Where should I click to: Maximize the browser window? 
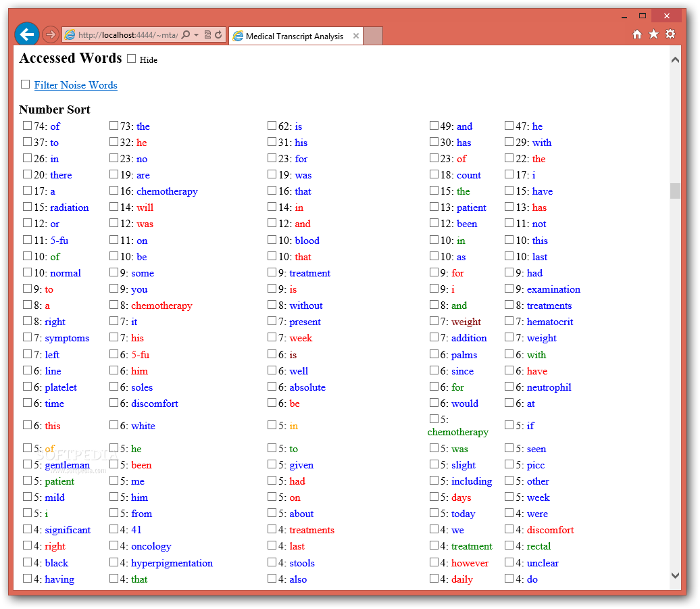coord(643,16)
